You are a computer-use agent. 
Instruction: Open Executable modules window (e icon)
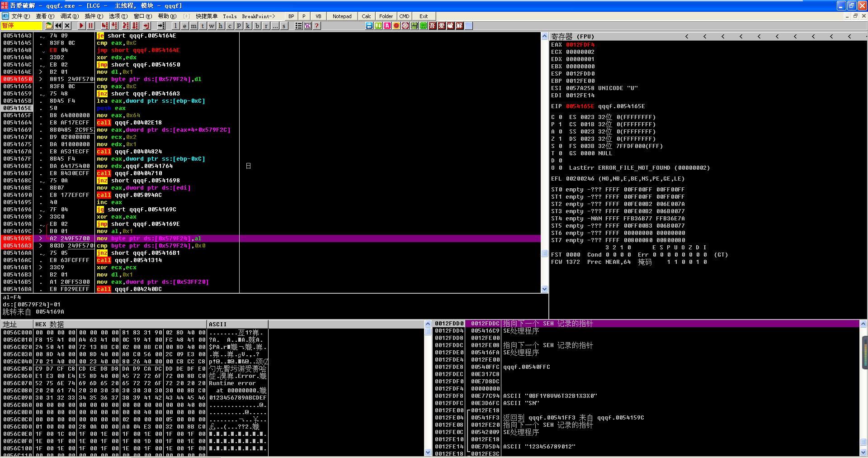(x=184, y=26)
